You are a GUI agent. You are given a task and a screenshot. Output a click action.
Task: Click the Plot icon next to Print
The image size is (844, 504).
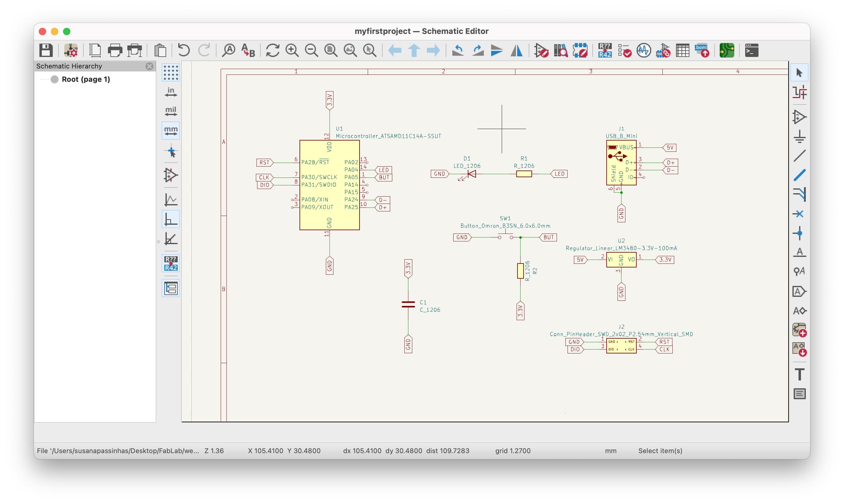tap(135, 50)
